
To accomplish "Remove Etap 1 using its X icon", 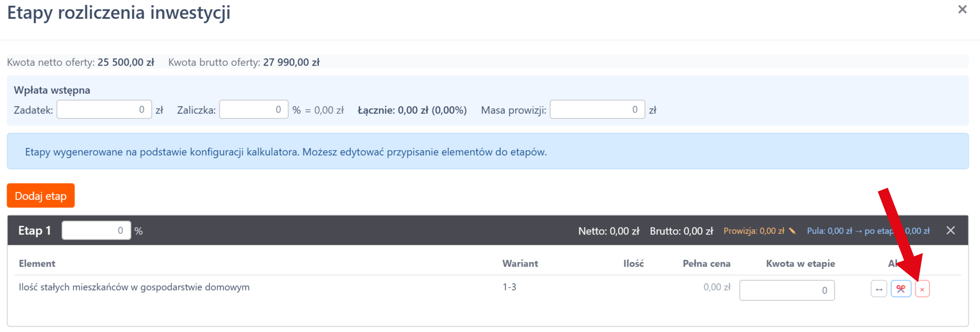I will tap(950, 231).
